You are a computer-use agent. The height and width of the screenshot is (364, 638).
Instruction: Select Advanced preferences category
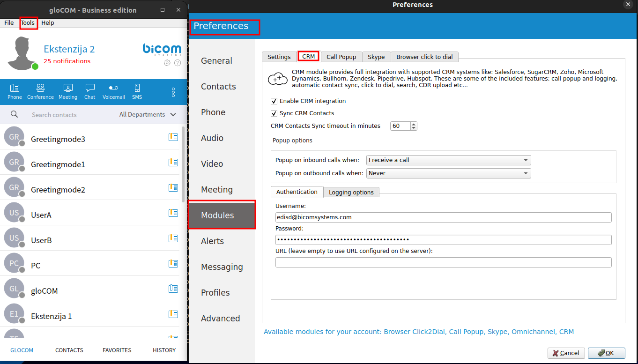[x=222, y=319]
